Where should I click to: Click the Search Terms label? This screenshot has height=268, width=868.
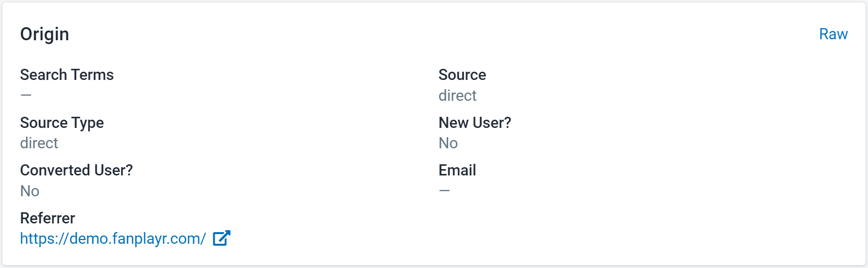[x=67, y=75]
